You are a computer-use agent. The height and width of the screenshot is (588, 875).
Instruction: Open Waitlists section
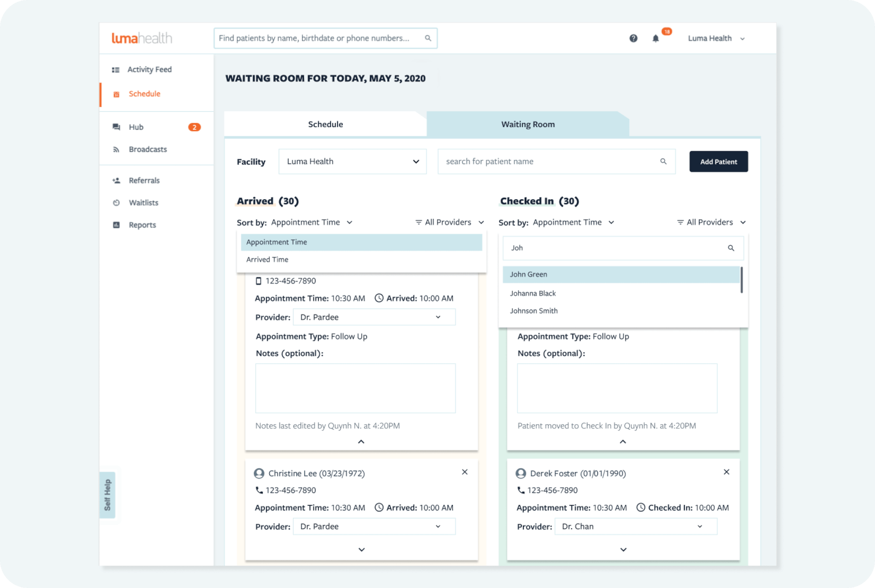click(x=143, y=203)
